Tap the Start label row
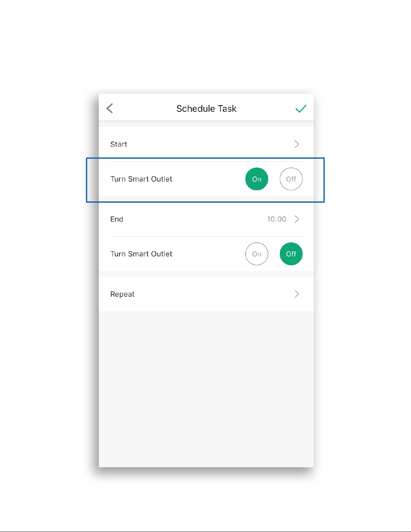Image resolution: width=411 pixels, height=532 pixels. [206, 144]
